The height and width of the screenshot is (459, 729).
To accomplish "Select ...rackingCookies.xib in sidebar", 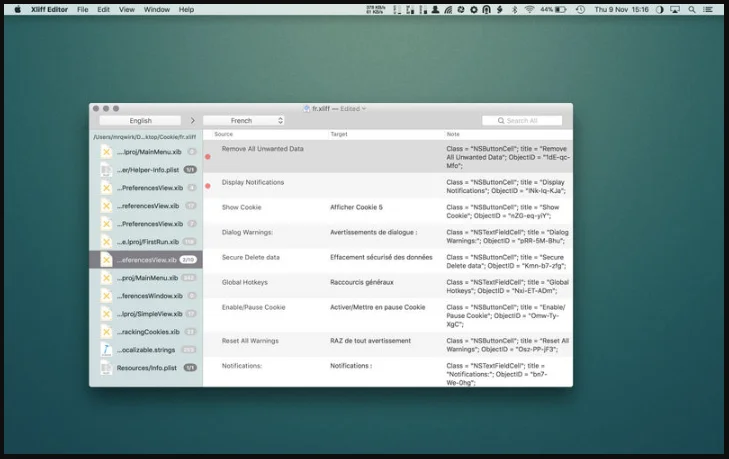I will tap(146, 332).
